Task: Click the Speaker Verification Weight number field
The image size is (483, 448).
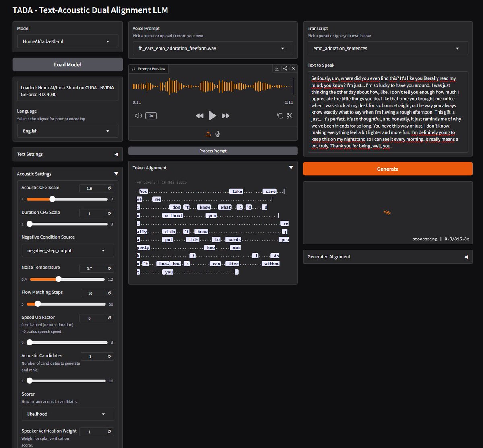Action: point(92,431)
